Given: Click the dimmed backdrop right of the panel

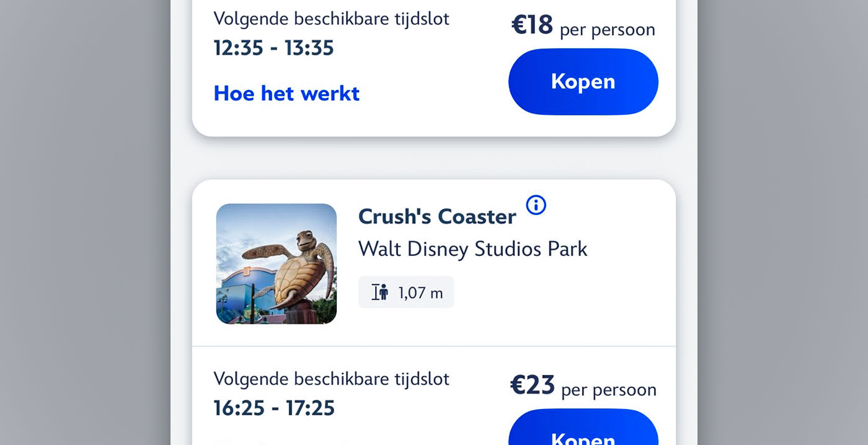Looking at the screenshot, I should (x=782, y=222).
